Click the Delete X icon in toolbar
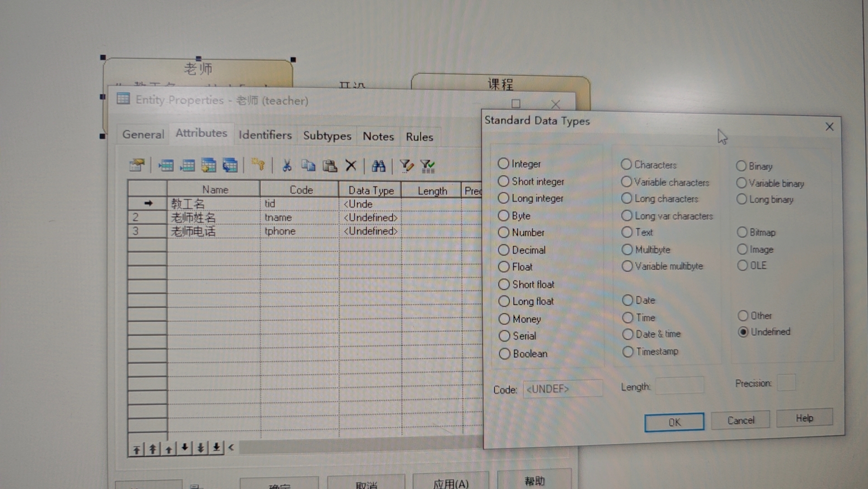868x489 pixels. tap(351, 166)
